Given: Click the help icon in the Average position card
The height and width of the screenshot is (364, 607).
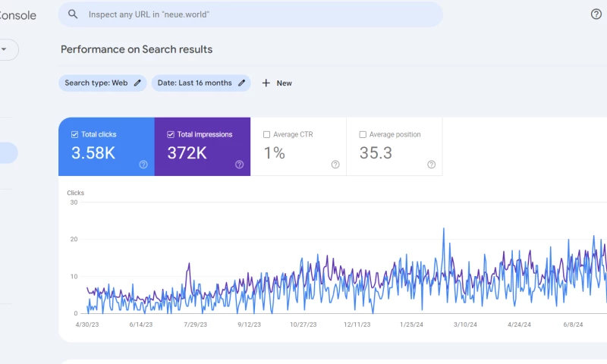Looking at the screenshot, I should click(431, 165).
